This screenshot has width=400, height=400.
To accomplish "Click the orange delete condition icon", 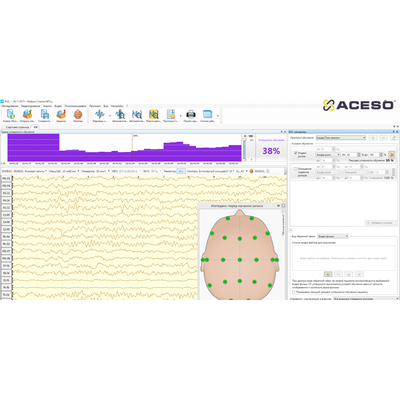I will pyautogui.click(x=392, y=155).
